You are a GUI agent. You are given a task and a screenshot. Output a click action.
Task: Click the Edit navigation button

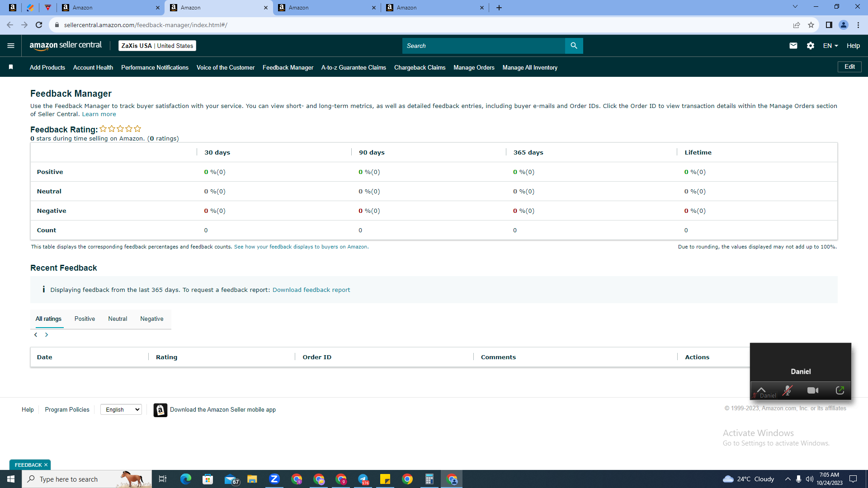849,67
